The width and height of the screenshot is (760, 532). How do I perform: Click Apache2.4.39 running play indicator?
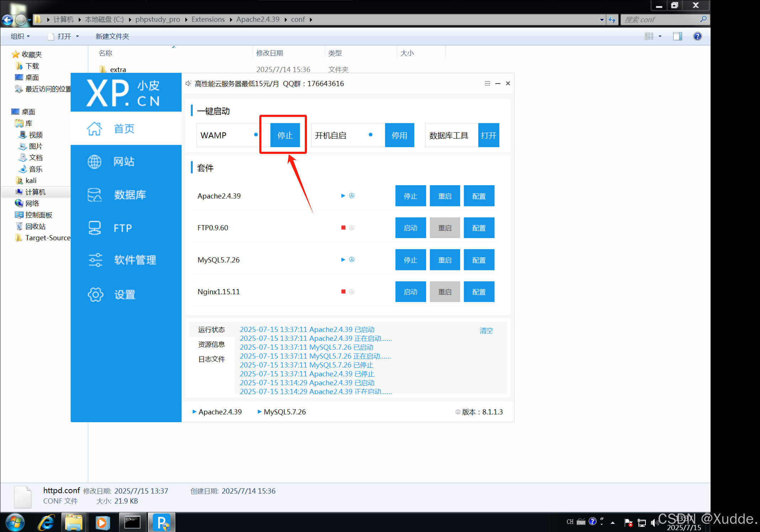click(343, 195)
